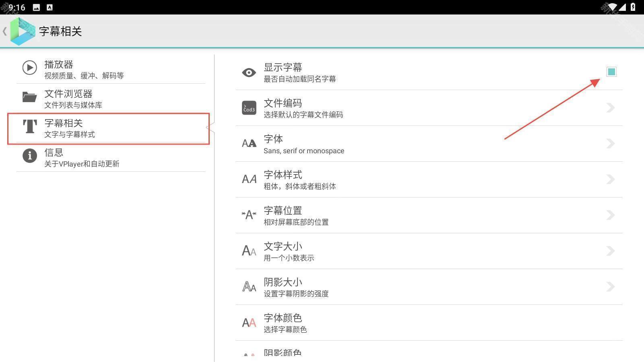Open 文字大小 text size setting via chevron

point(610,251)
